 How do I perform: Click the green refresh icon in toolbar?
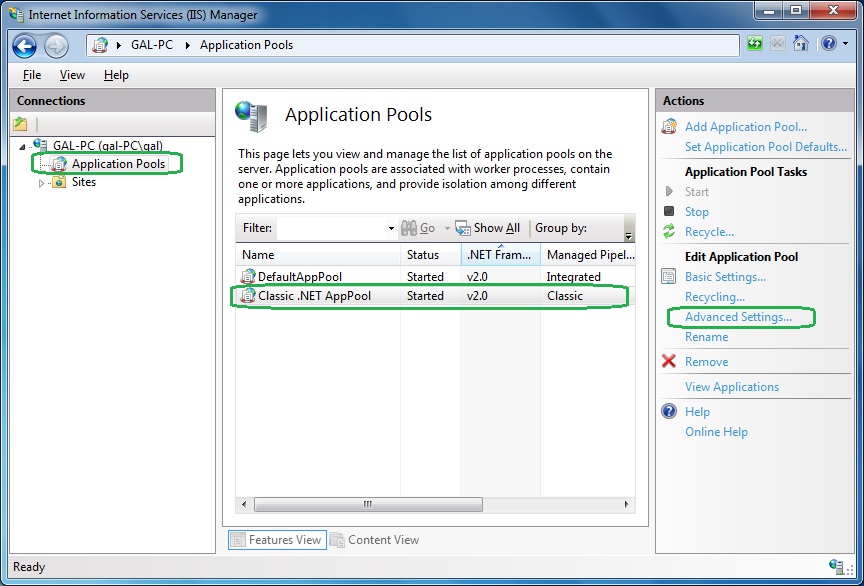point(755,44)
